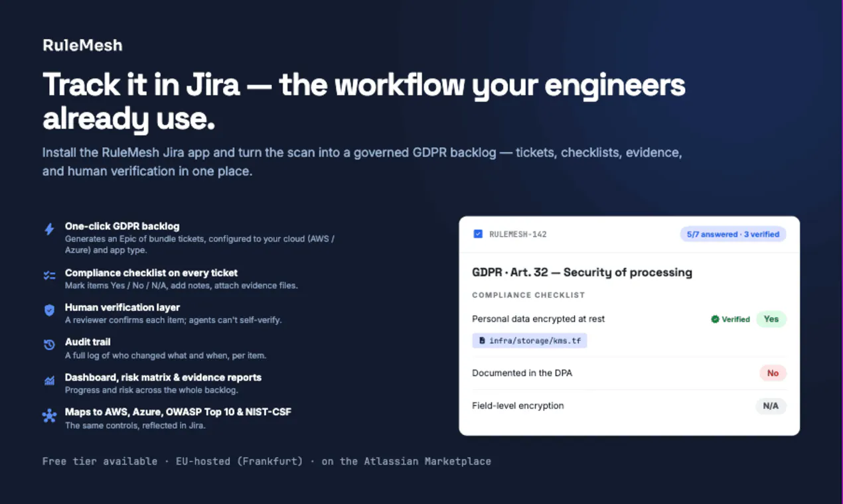Click 'Documented in the DPA' item
The image size is (843, 504).
pyautogui.click(x=522, y=373)
